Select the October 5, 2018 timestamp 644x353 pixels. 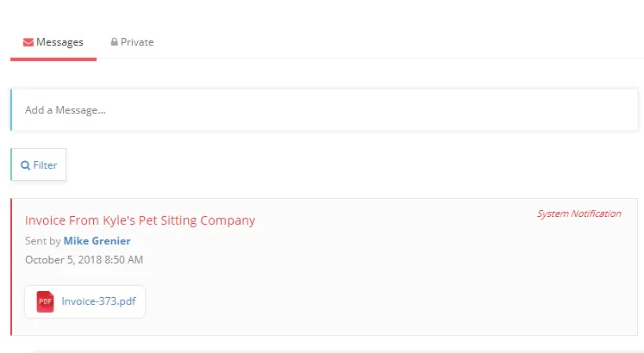[84, 260]
